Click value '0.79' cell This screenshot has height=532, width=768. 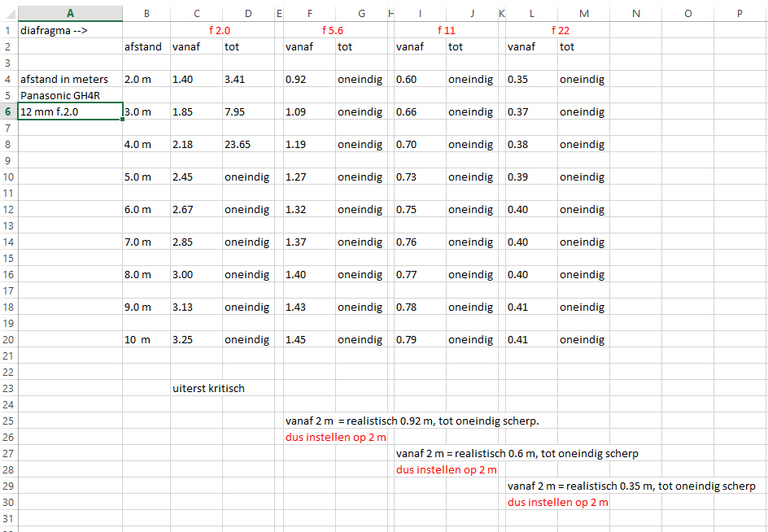pos(421,339)
